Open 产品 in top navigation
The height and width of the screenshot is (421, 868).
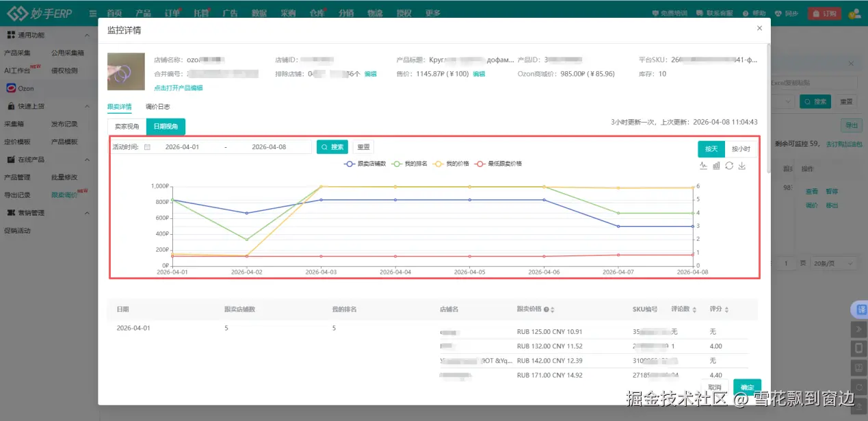143,13
